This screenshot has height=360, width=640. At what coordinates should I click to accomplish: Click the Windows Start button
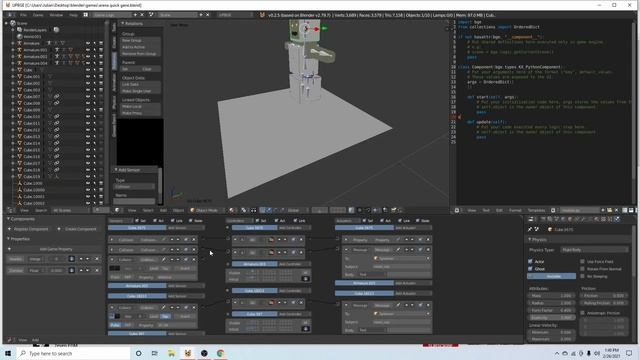pos(9,353)
